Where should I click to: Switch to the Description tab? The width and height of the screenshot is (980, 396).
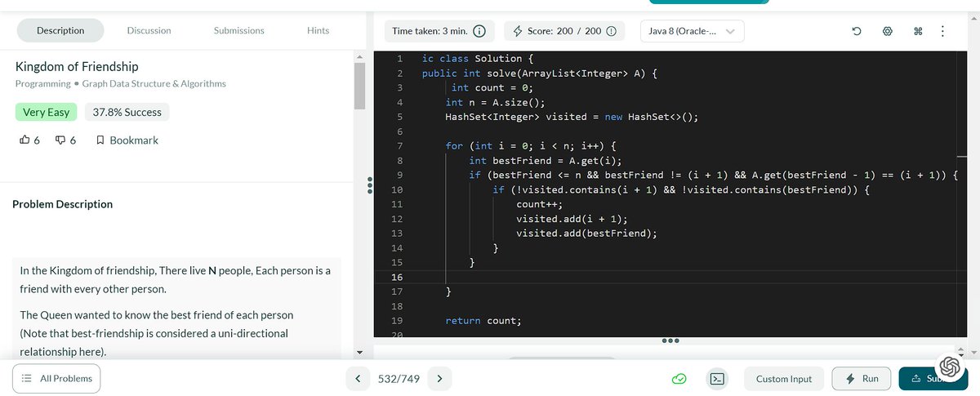tap(60, 30)
